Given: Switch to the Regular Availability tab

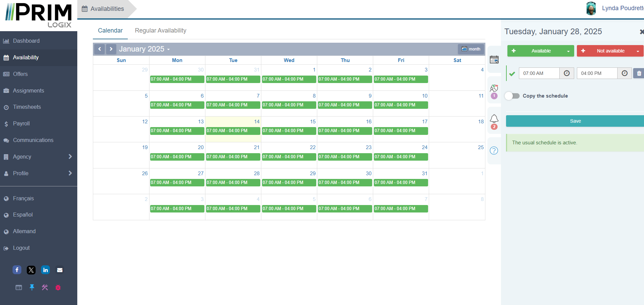Looking at the screenshot, I should pyautogui.click(x=160, y=30).
